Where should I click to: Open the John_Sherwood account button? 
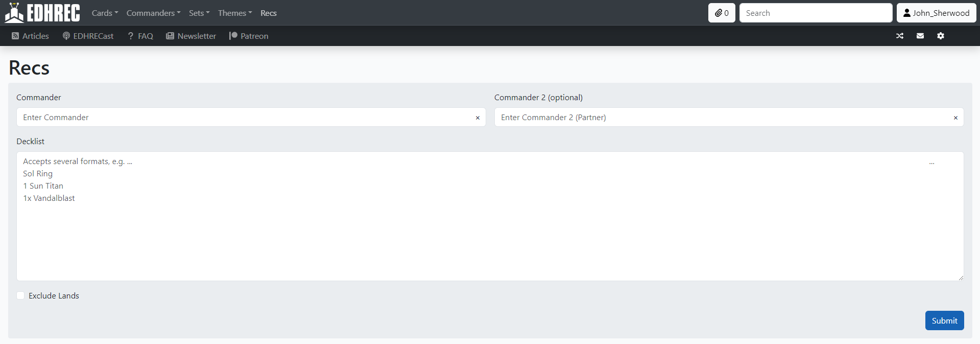pyautogui.click(x=936, y=13)
